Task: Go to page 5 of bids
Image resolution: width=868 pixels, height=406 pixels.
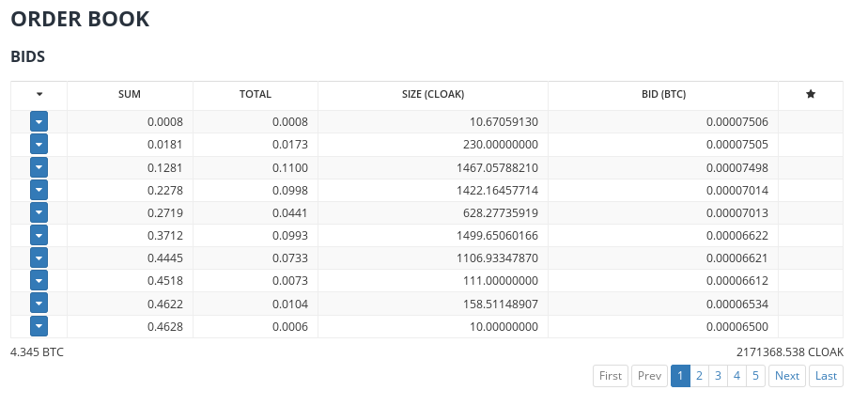Action: (755, 376)
